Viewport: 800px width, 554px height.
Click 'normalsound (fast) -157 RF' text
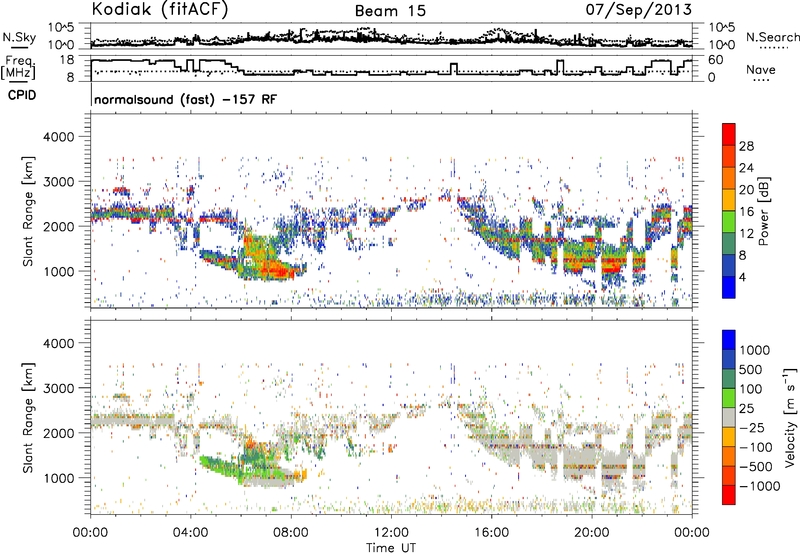[x=186, y=99]
